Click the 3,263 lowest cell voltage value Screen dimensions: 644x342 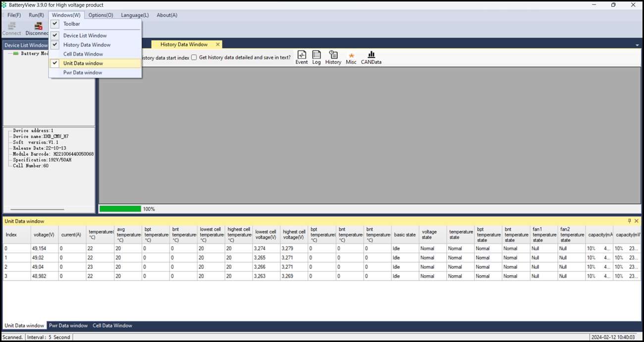click(x=267, y=276)
